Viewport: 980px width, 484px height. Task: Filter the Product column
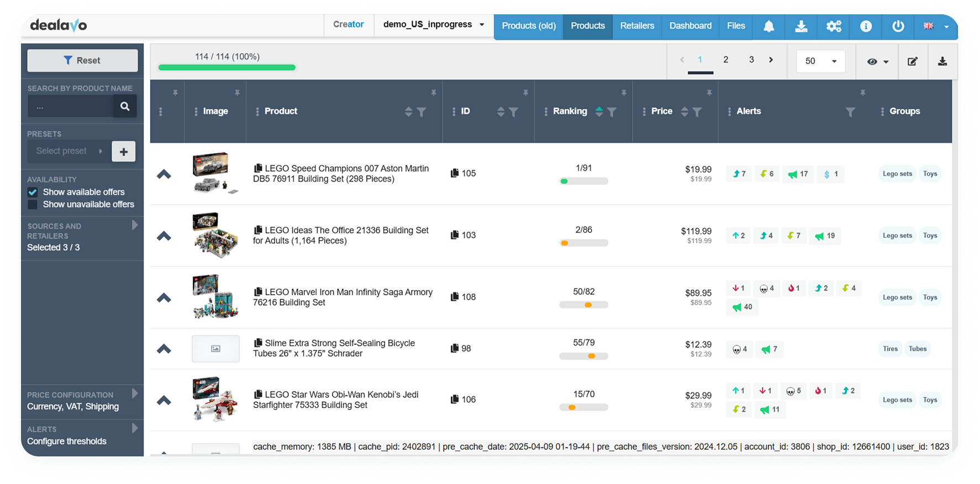coord(421,112)
